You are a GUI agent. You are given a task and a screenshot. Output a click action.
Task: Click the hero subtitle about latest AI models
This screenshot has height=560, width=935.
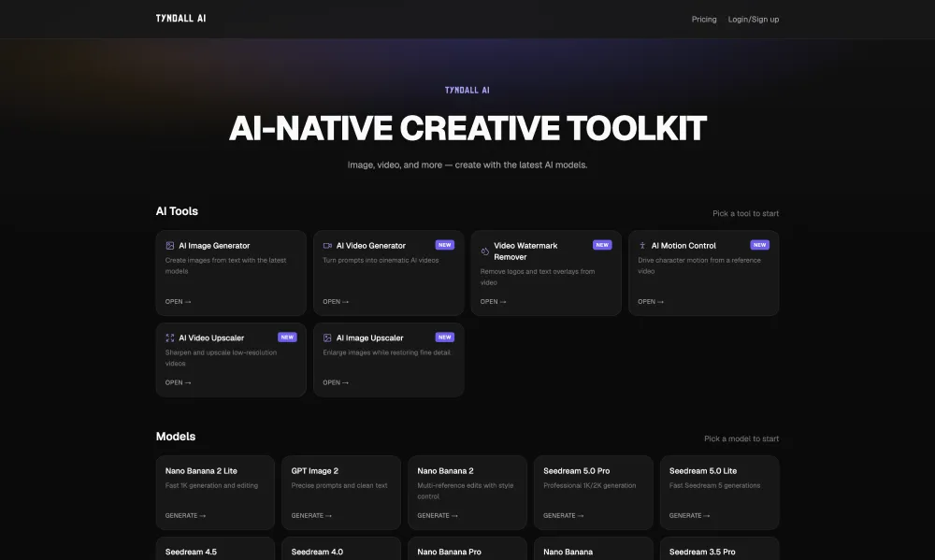click(x=467, y=165)
